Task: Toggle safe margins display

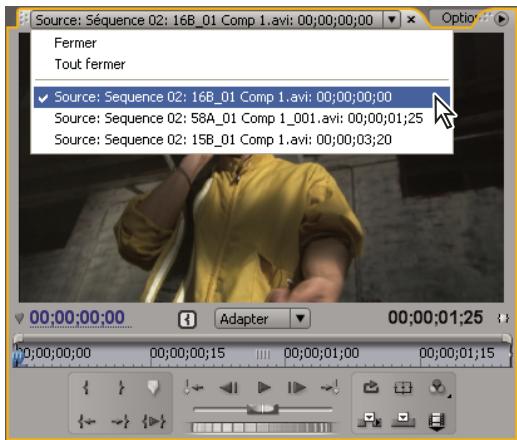Action: (403, 387)
